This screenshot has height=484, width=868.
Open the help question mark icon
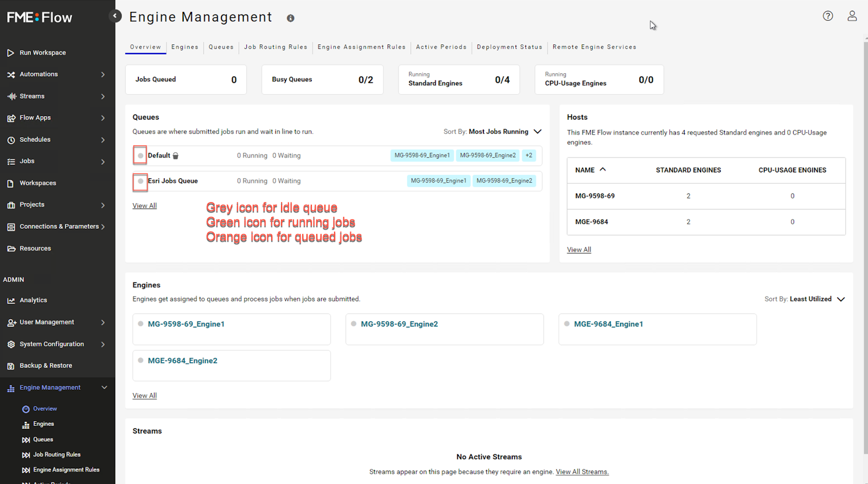[x=828, y=16]
